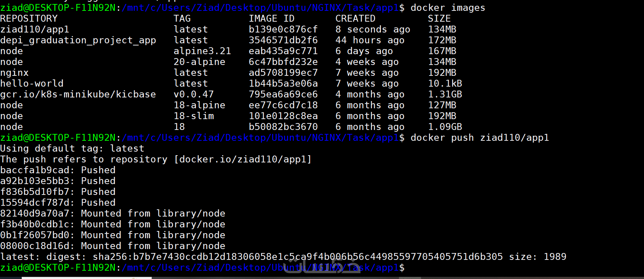The height and width of the screenshot is (279, 644).
Task: Click the 'Using default tag: latest' line
Action: click(72, 148)
